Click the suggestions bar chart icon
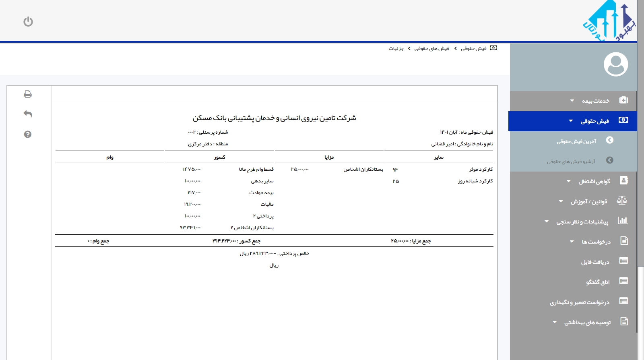The image size is (644, 360). click(623, 221)
